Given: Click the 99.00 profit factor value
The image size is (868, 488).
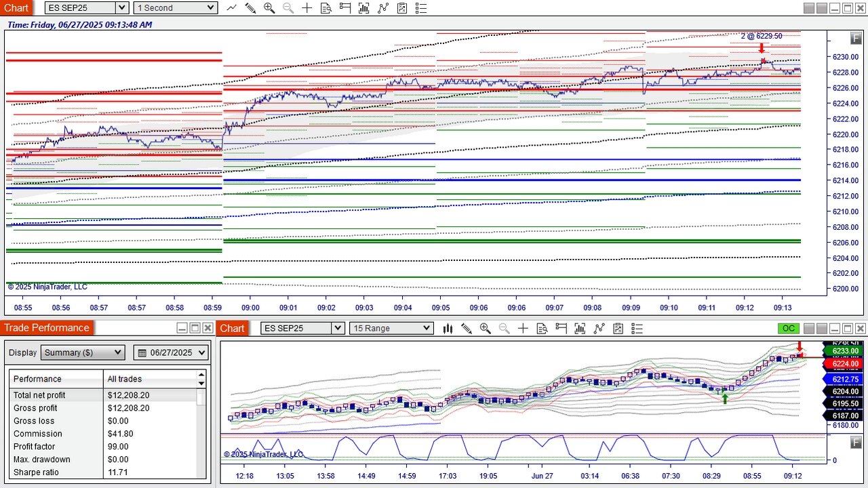Looking at the screenshot, I should 118,447.
